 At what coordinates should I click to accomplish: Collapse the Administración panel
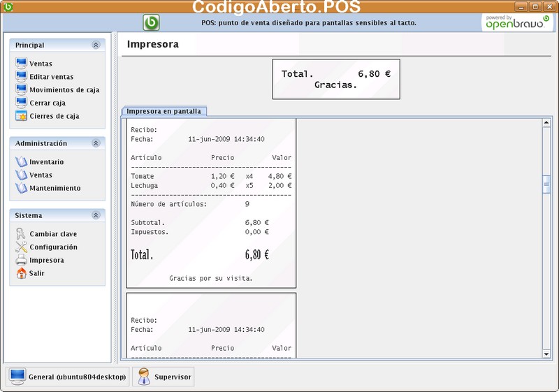[x=96, y=143]
